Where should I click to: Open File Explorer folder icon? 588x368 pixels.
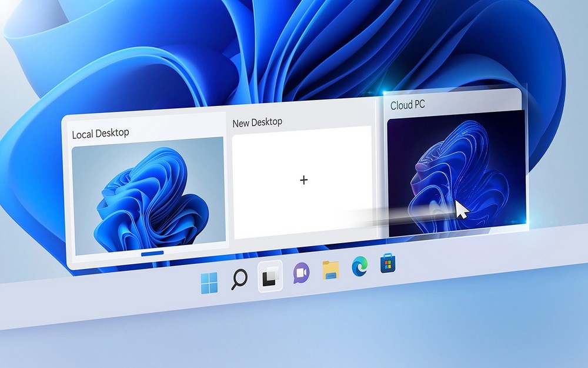pos(331,270)
